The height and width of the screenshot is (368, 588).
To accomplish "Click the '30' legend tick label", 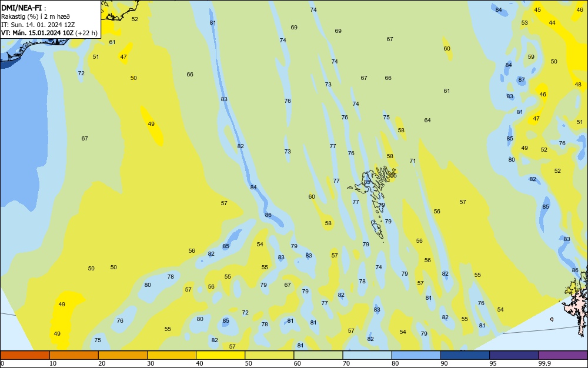I will pos(151,363).
